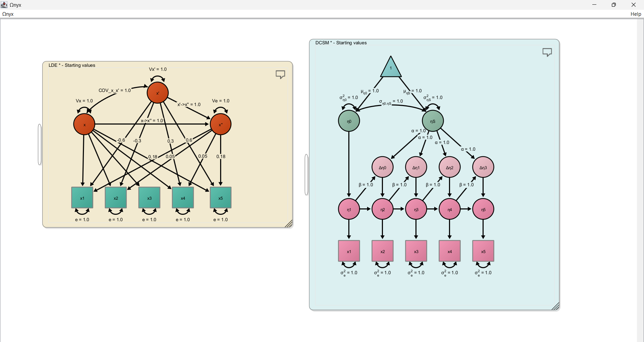
Task: Select the green latent node ηS
Action: pos(433,121)
